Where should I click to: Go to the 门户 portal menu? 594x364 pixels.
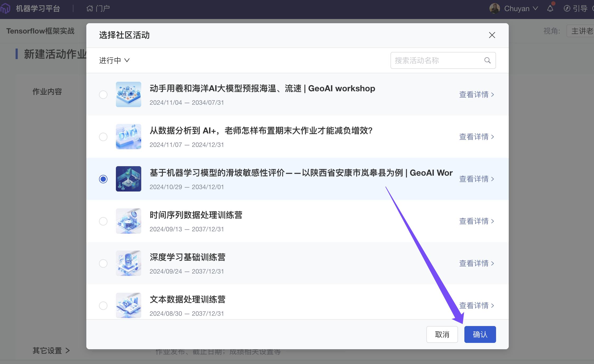tap(103, 9)
